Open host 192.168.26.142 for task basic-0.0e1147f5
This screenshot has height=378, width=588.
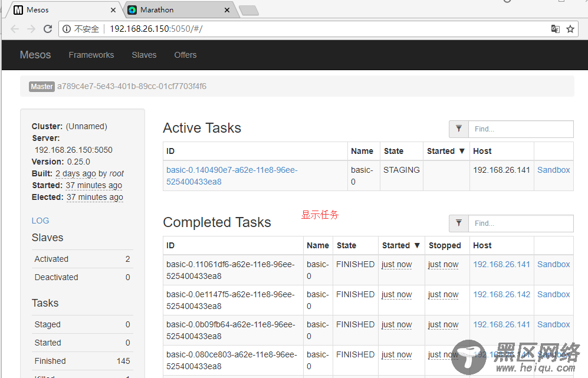point(501,294)
